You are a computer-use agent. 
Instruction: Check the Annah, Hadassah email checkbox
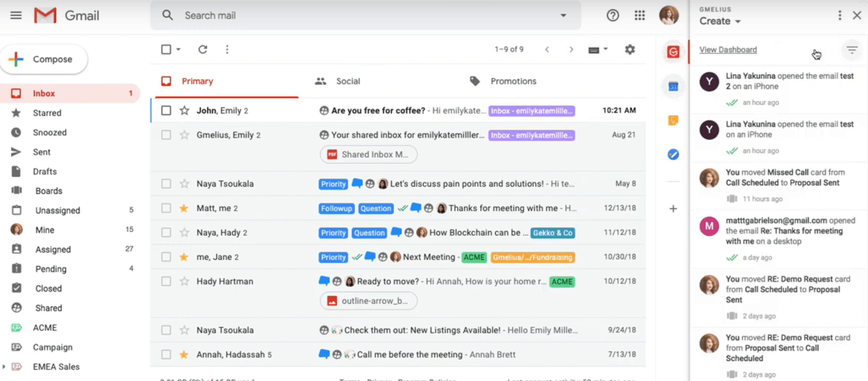pos(166,354)
